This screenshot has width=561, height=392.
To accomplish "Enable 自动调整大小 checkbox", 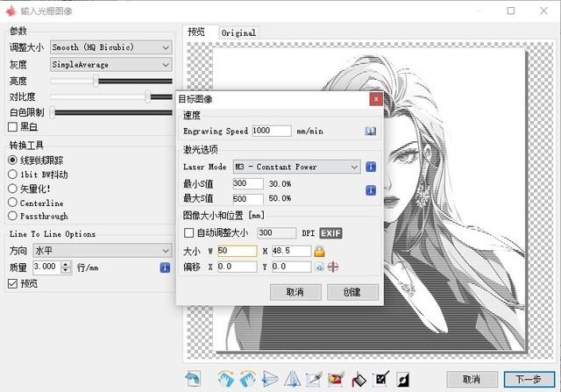I will (x=188, y=233).
